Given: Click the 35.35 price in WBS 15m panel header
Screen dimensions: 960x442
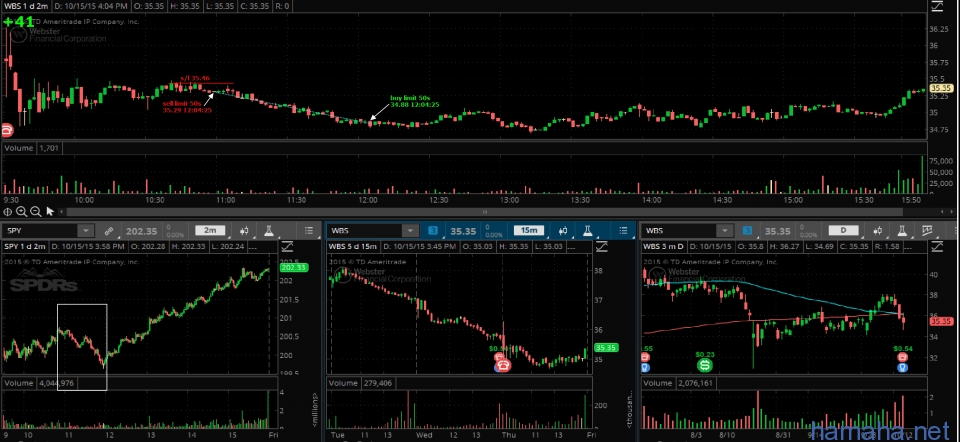Looking at the screenshot, I should click(x=463, y=231).
